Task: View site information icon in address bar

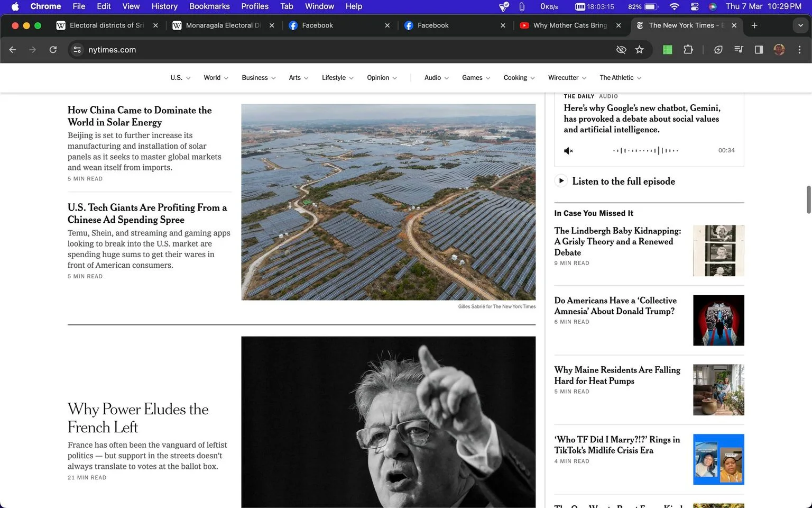Action: point(77,50)
